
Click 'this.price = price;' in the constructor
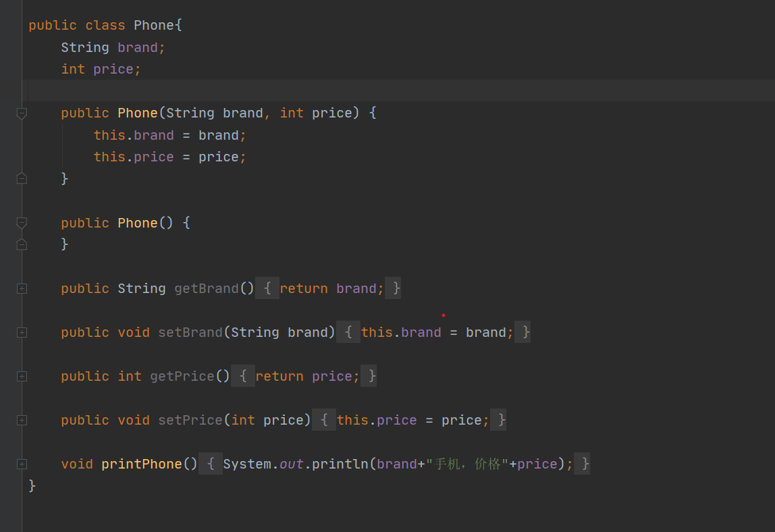pos(169,157)
